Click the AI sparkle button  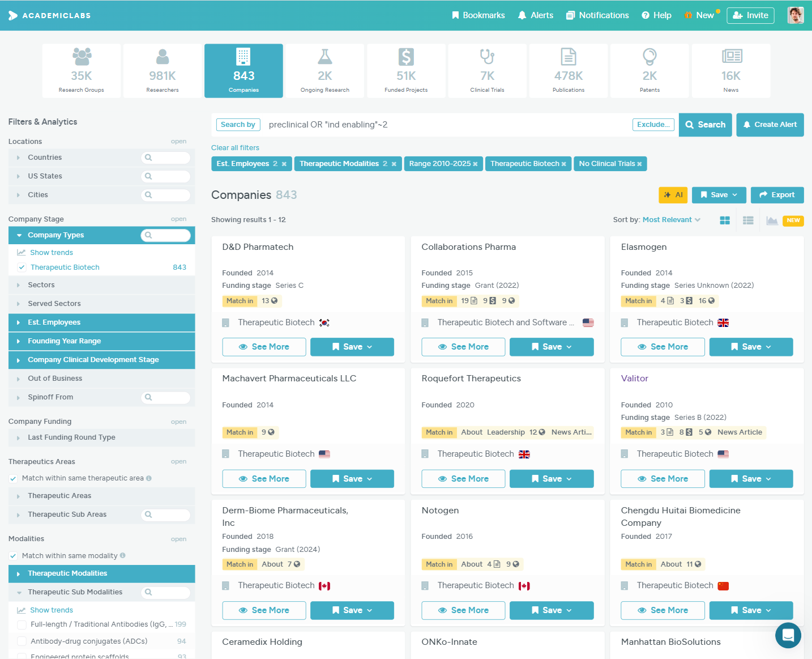click(x=673, y=195)
